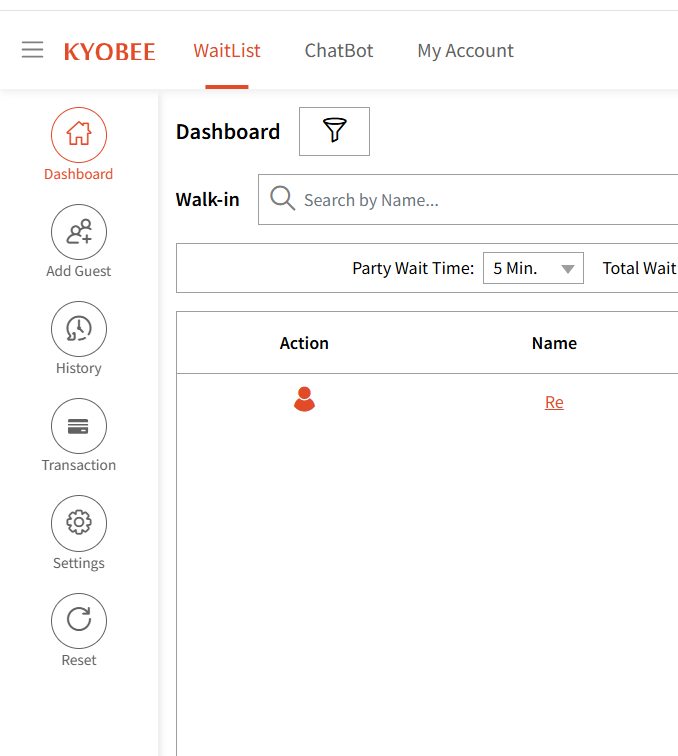
Task: Click the Settings sidebar label
Action: [x=79, y=563]
